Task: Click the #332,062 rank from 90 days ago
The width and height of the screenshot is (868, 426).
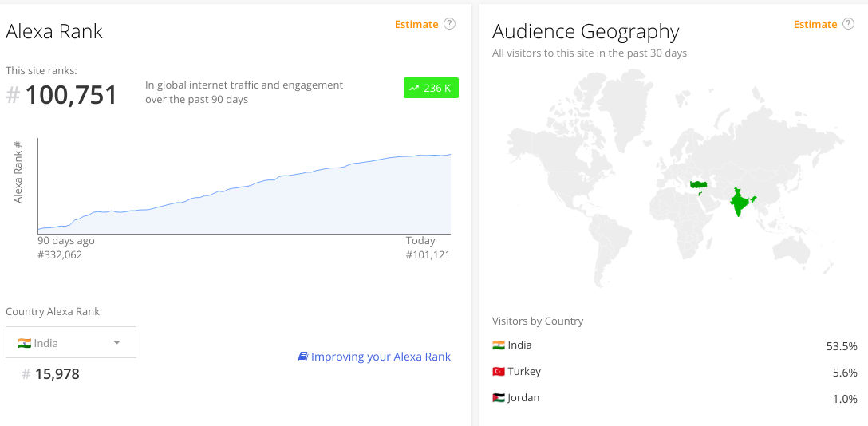Action: (x=60, y=255)
